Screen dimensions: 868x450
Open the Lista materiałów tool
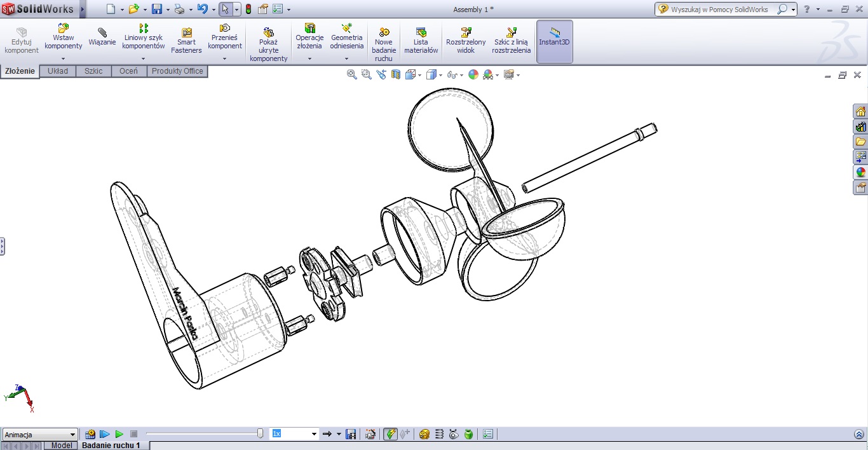coord(421,39)
